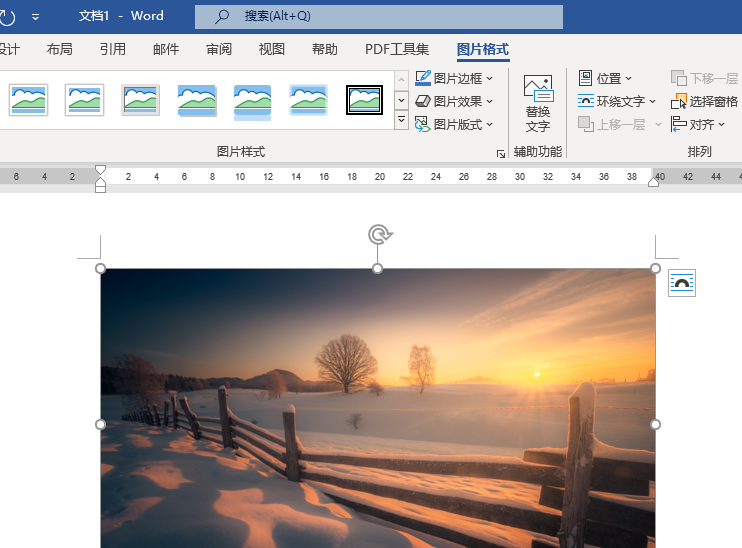Image resolution: width=742 pixels, height=548 pixels.
Task: Switch to the 帮助 tab
Action: click(325, 49)
